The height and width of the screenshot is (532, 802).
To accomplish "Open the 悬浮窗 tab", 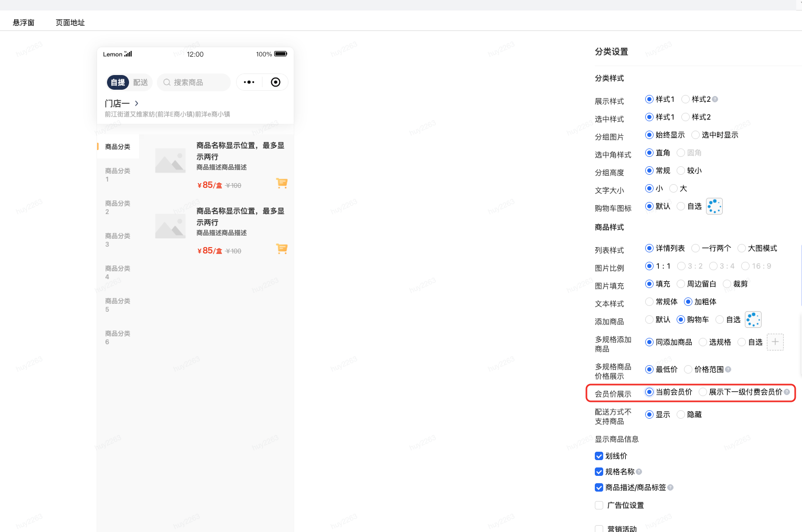I will tap(24, 23).
